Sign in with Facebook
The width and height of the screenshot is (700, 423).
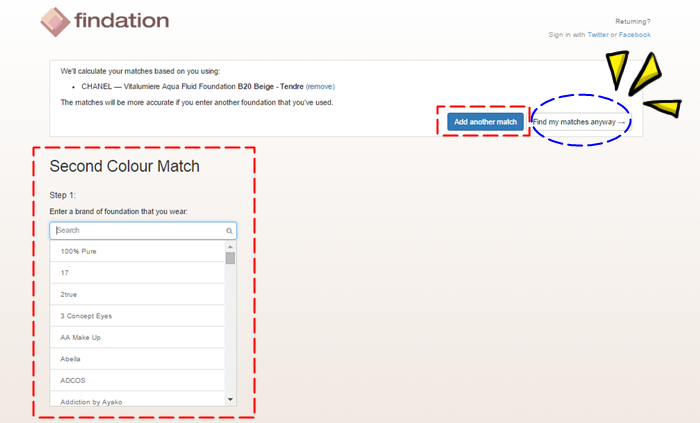tap(634, 35)
